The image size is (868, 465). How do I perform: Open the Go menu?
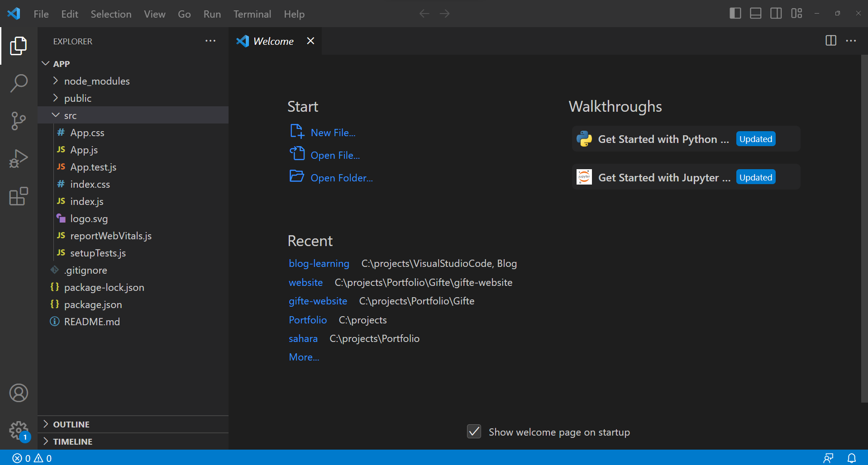184,14
